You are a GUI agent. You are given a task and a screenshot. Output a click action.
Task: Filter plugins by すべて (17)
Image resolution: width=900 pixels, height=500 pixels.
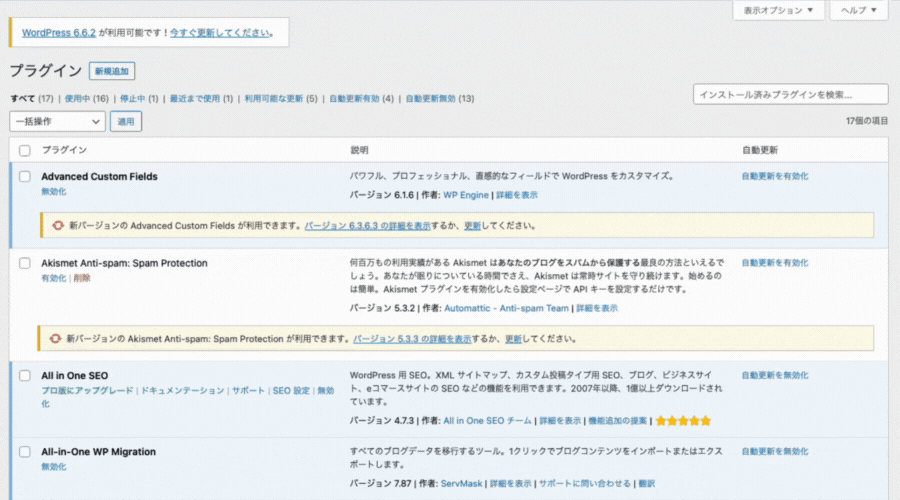[32, 99]
